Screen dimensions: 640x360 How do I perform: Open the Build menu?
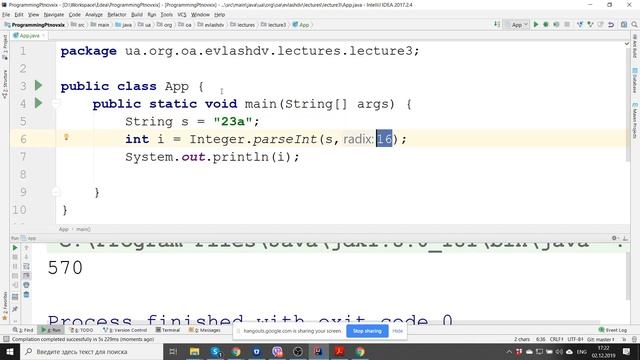coord(137,15)
